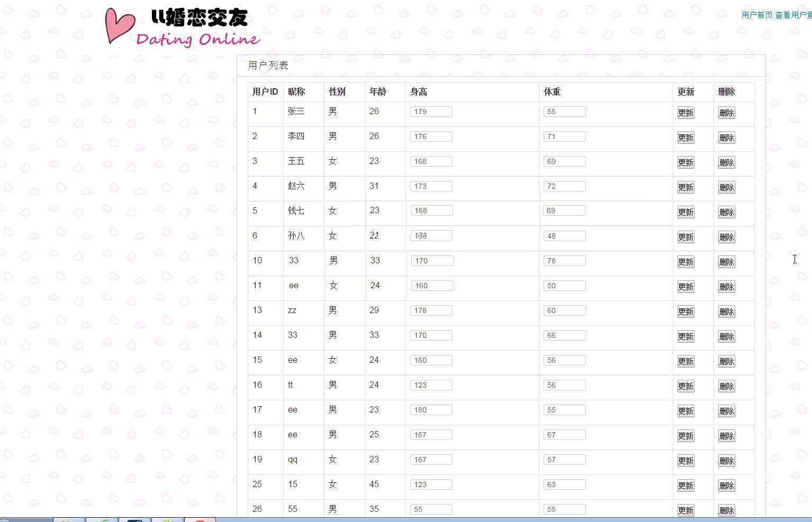Image resolution: width=812 pixels, height=522 pixels.
Task: Update user ID 1 (张三)
Action: [x=685, y=113]
